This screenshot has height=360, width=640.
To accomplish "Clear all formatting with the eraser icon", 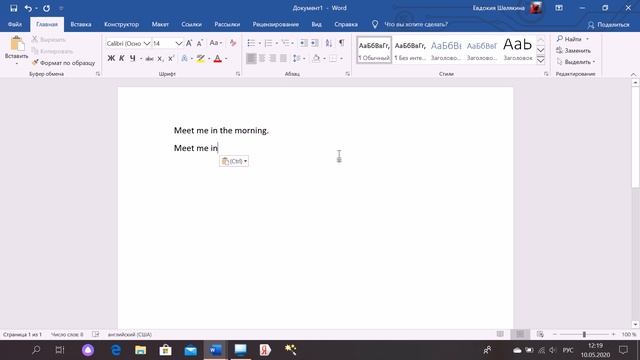I will point(233,43).
